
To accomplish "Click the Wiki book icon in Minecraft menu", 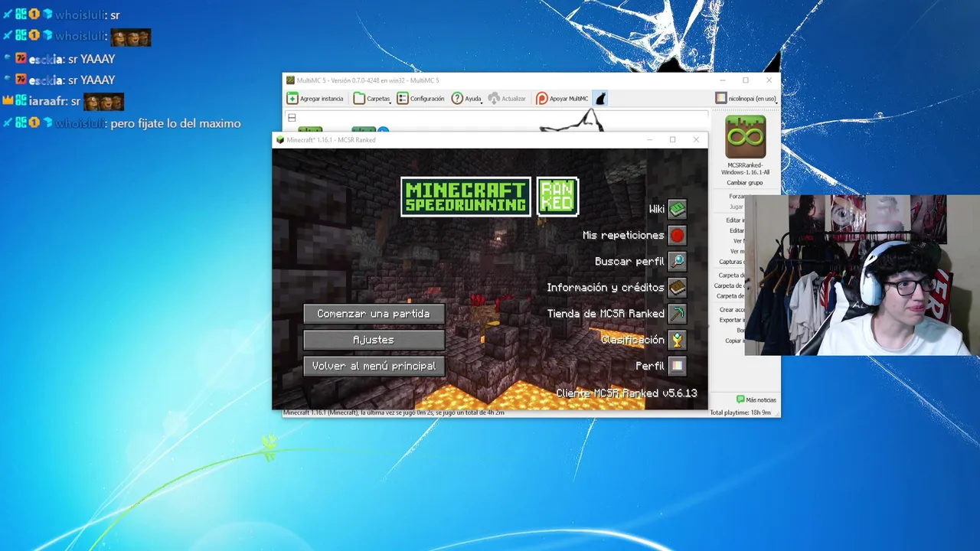I will (677, 209).
